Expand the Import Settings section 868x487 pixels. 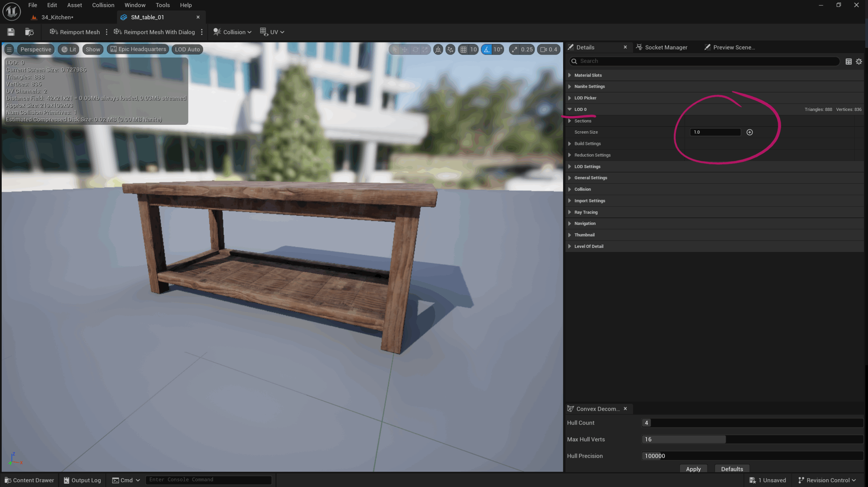coord(570,201)
